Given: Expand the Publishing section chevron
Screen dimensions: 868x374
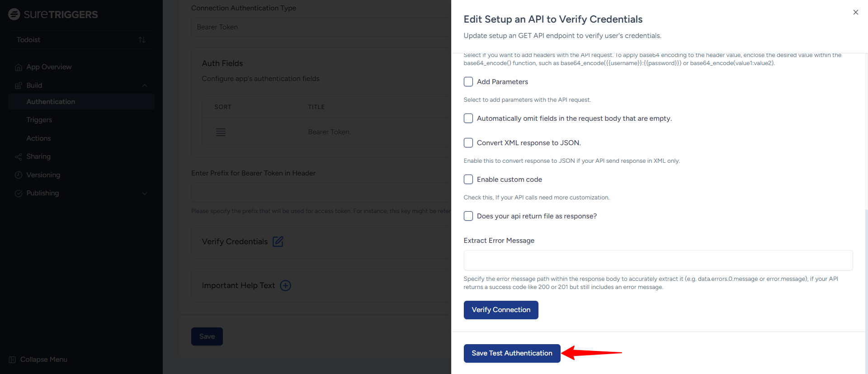Looking at the screenshot, I should [145, 194].
